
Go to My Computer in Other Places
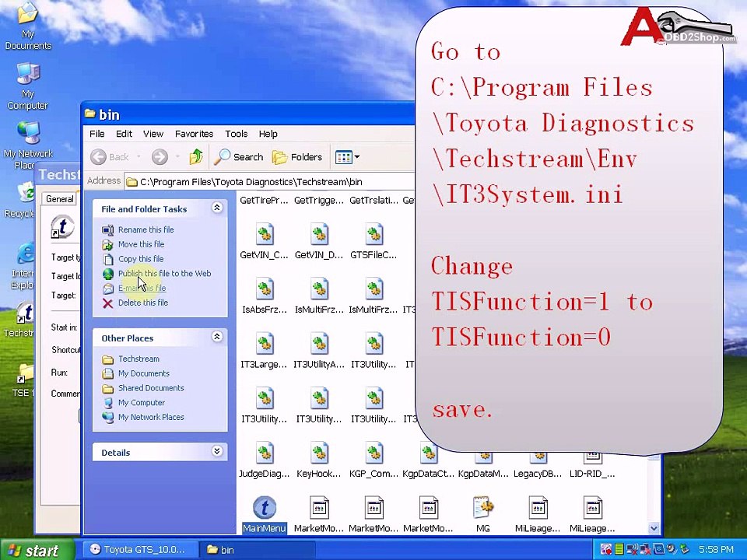[x=142, y=402]
